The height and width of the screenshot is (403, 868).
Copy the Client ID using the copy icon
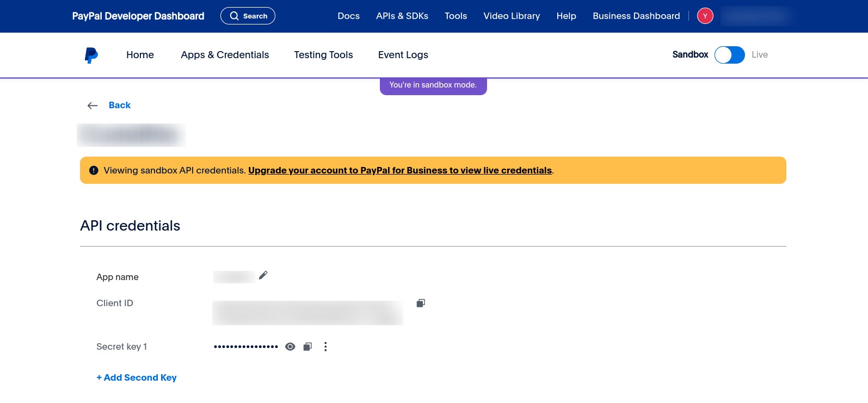click(x=421, y=303)
